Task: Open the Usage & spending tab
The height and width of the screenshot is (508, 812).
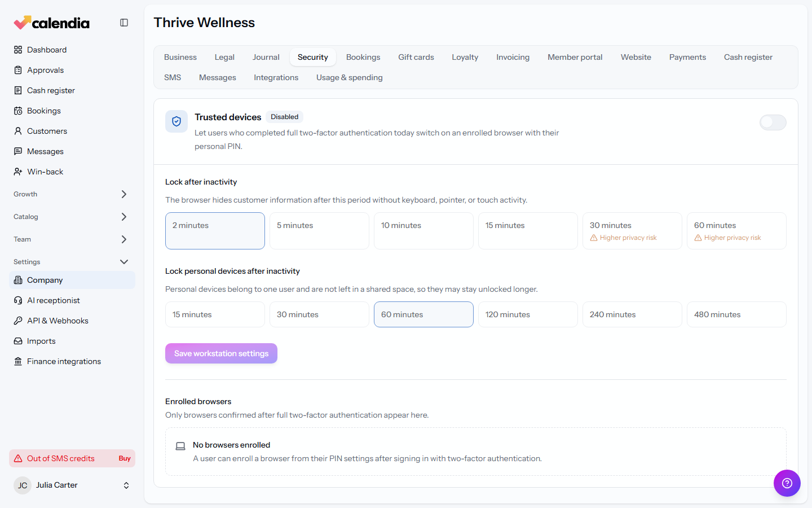Action: pyautogui.click(x=350, y=77)
